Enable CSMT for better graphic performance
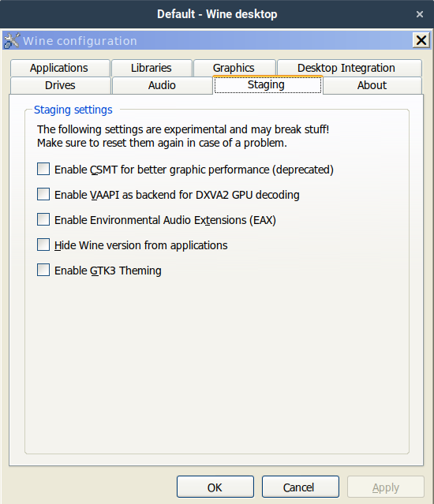 (x=43, y=169)
